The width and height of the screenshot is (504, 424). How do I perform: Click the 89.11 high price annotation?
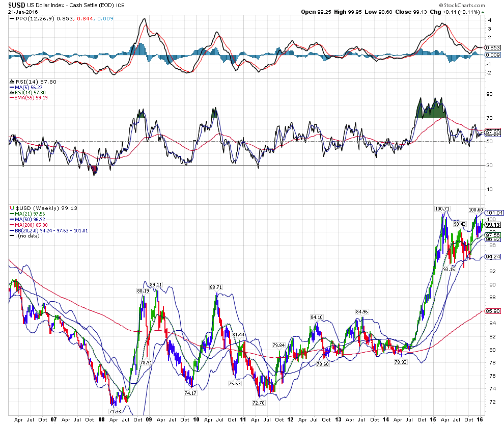[156, 284]
